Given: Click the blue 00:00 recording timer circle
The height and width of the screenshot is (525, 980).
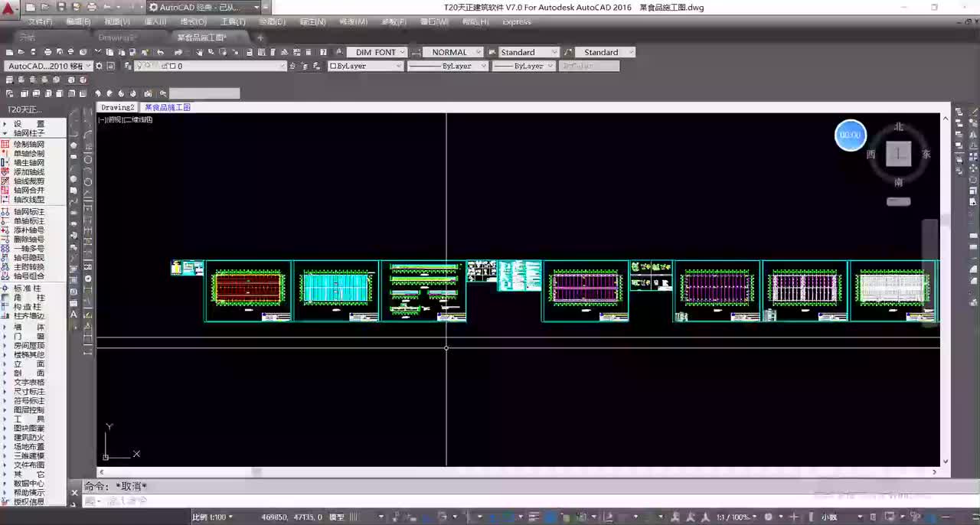Looking at the screenshot, I should (x=850, y=135).
